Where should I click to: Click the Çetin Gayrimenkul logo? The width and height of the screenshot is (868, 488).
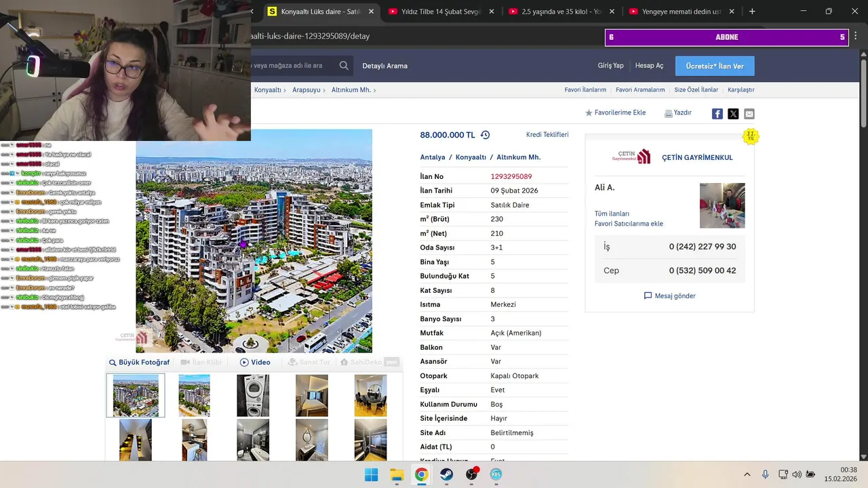pyautogui.click(x=631, y=157)
